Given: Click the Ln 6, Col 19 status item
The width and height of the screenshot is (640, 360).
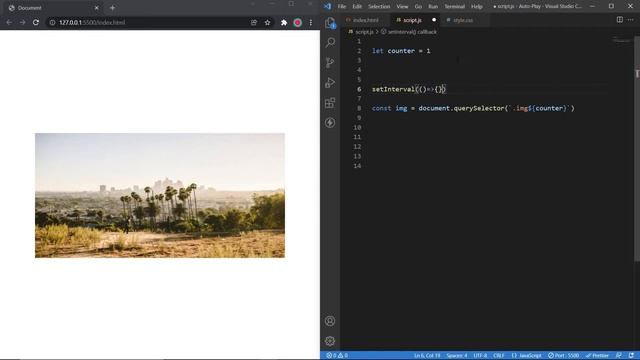Looking at the screenshot, I should tap(427, 356).
